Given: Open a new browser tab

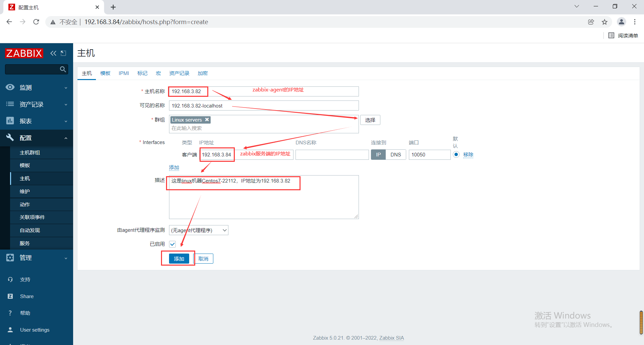Looking at the screenshot, I should (x=113, y=7).
